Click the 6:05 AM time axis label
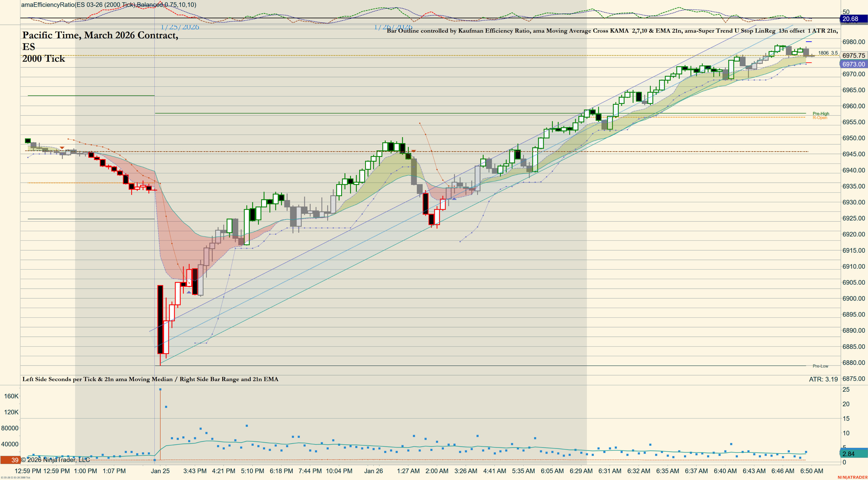Screen dimensions: 868x480 [x=552, y=471]
